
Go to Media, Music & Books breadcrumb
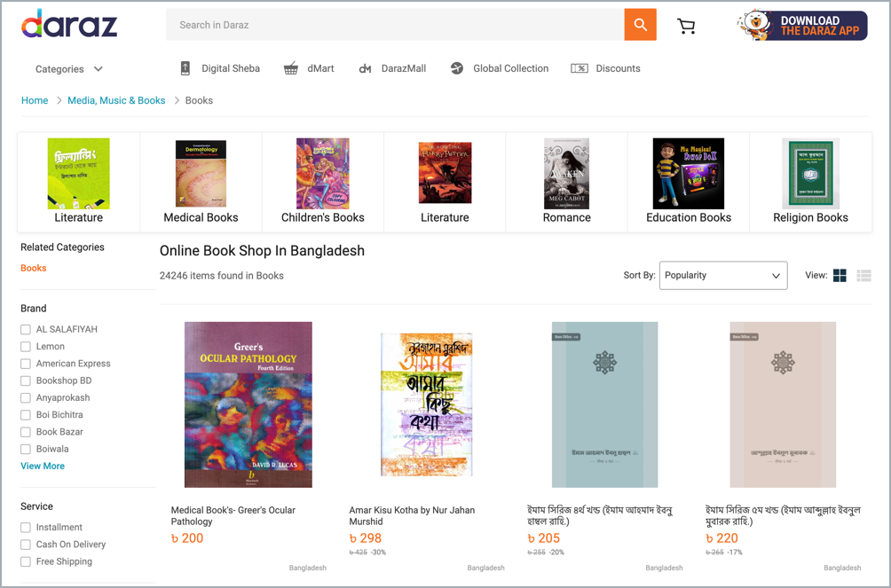116,100
